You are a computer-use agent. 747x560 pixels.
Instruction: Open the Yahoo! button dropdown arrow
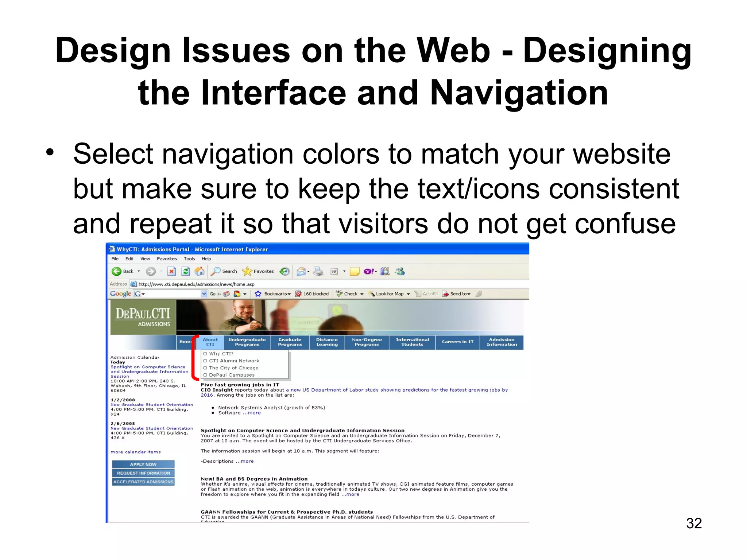click(376, 272)
